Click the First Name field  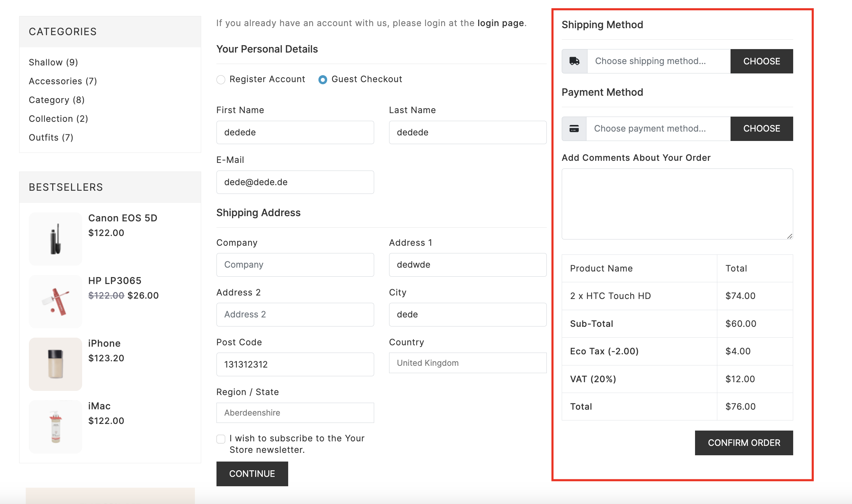pyautogui.click(x=295, y=132)
